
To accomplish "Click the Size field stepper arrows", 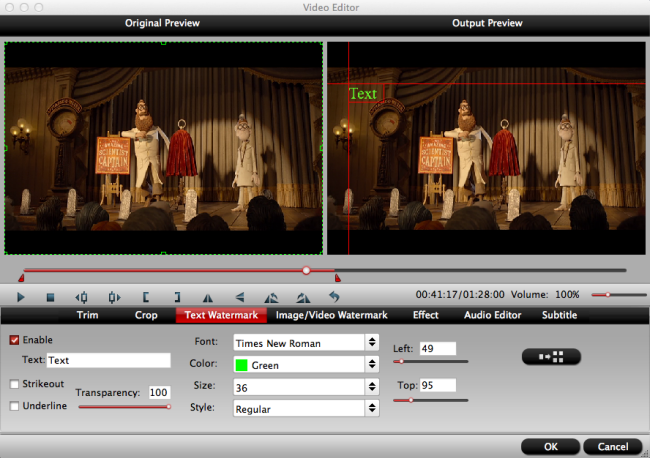I will click(372, 387).
